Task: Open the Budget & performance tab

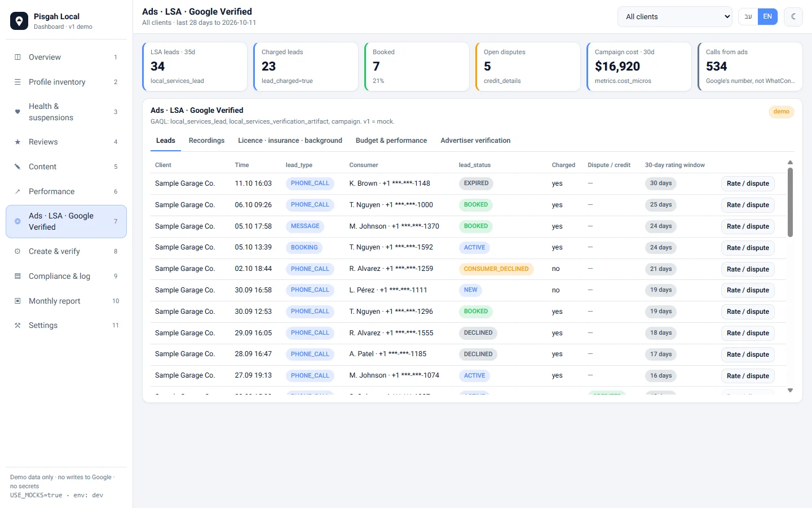Action: click(391, 141)
